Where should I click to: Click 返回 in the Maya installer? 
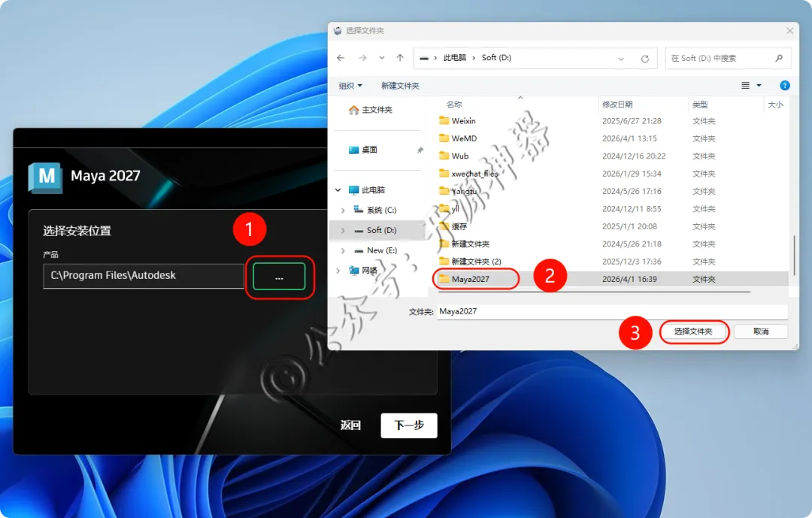350,426
